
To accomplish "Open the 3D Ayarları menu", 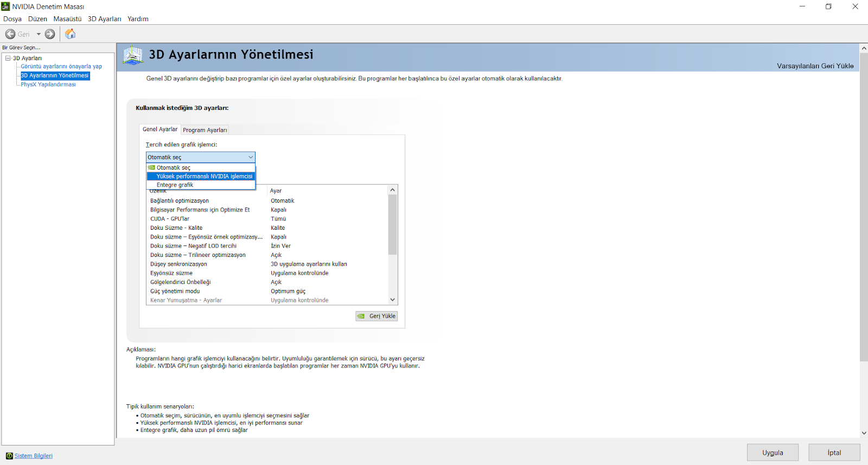I will click(104, 19).
